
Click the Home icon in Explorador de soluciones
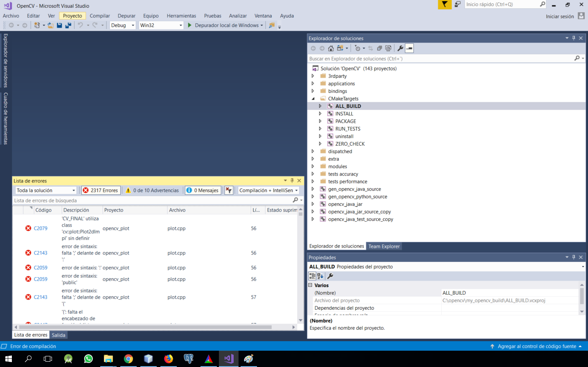pyautogui.click(x=331, y=48)
